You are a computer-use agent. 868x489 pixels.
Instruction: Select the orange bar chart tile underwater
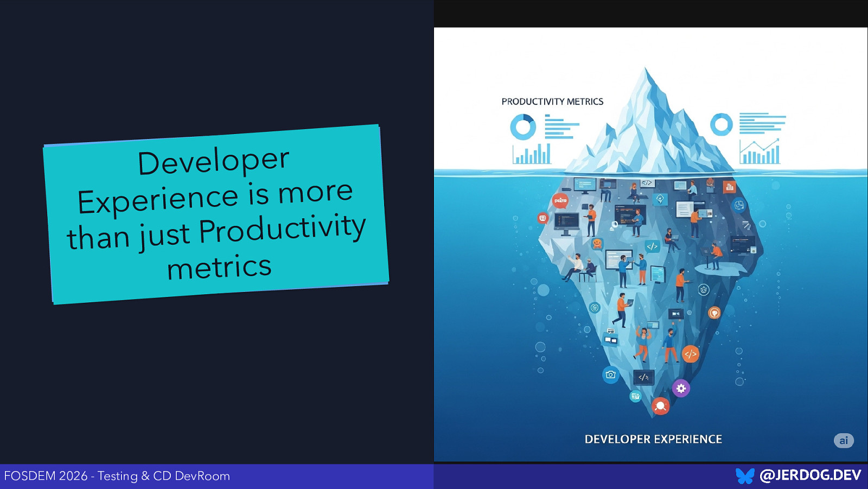tap(730, 187)
